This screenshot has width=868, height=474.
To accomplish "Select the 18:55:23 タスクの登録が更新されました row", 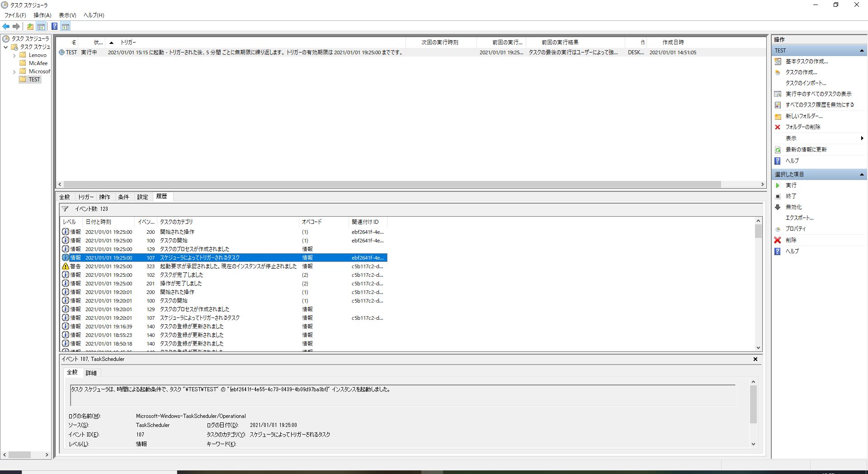I will pyautogui.click(x=224, y=335).
